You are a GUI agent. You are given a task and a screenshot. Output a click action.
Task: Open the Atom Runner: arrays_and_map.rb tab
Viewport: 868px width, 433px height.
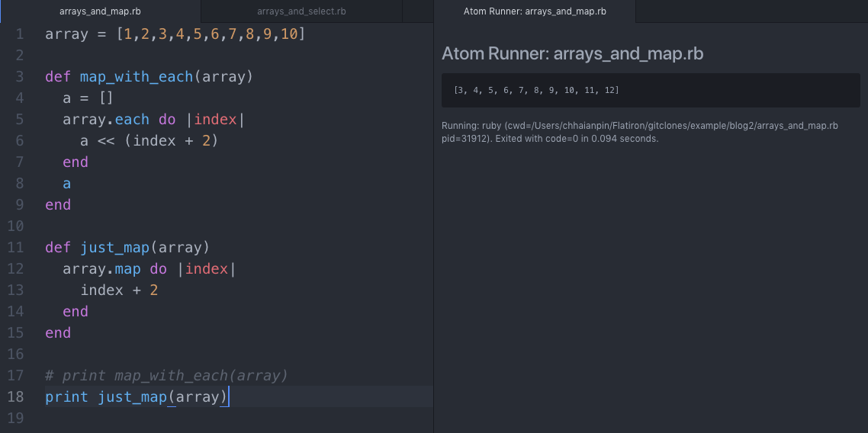[535, 11]
